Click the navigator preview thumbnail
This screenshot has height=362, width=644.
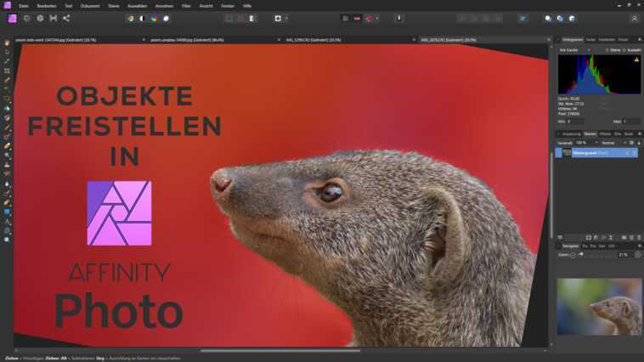599,307
